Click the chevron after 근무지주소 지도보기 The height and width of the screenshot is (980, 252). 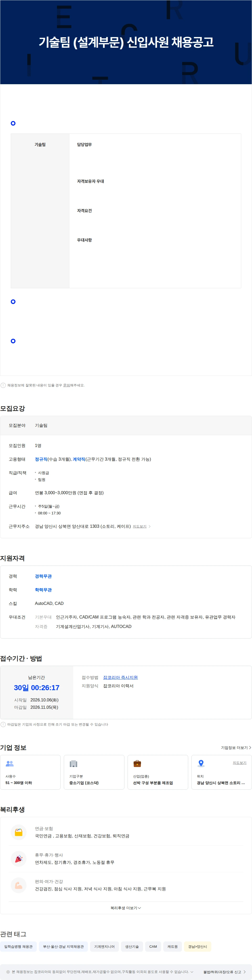point(150,526)
